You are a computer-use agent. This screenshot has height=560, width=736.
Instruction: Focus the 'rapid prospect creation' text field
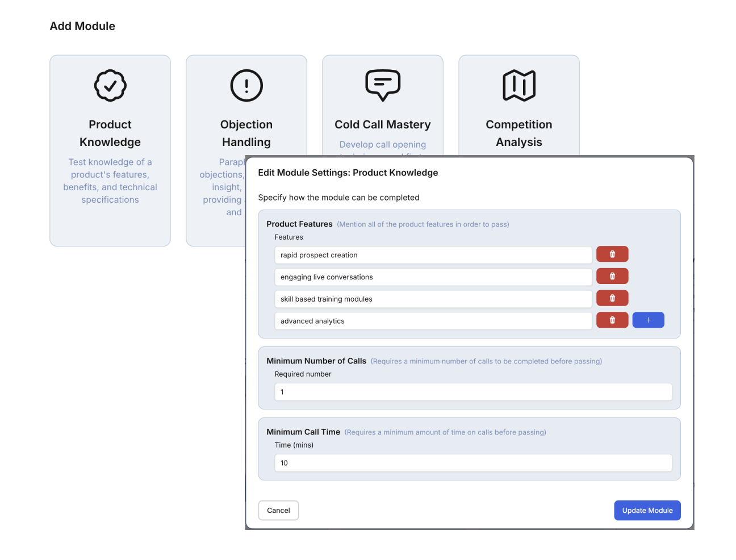coord(433,255)
